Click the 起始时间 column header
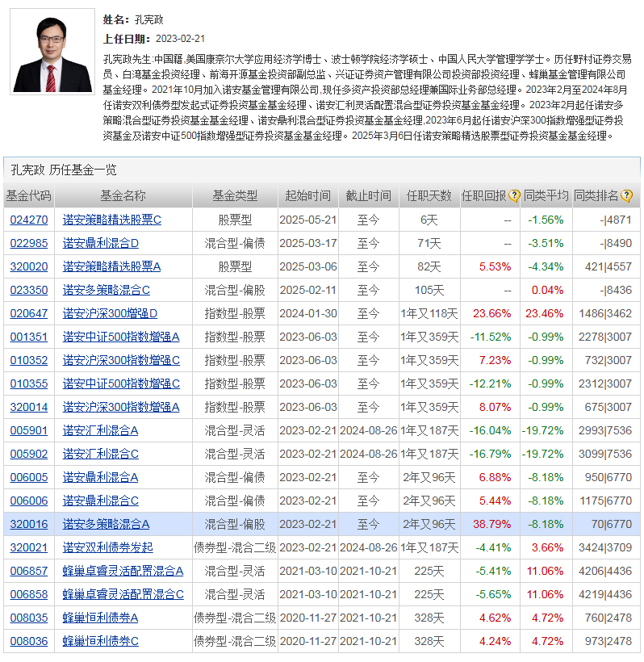Screen dimensions: 644x662 click(308, 196)
